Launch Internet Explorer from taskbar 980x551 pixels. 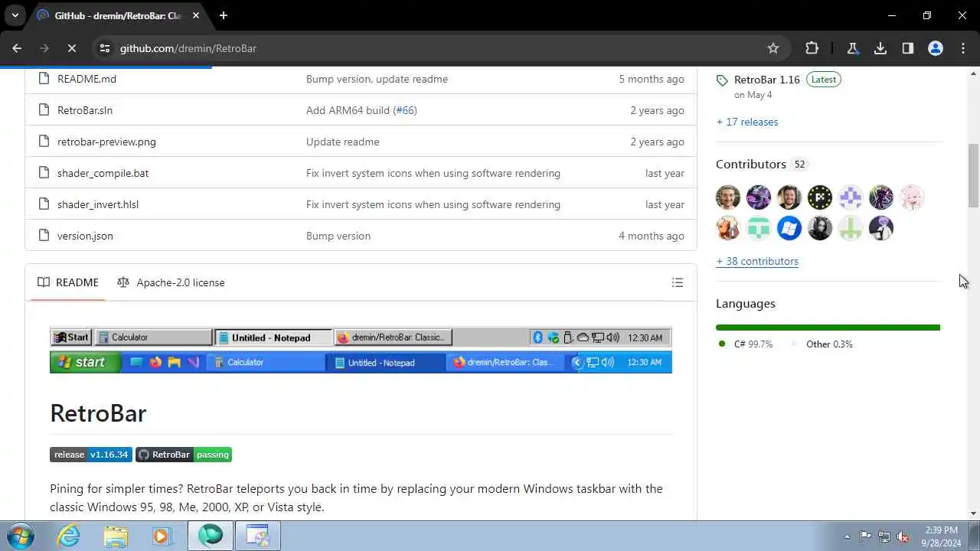coord(69,536)
